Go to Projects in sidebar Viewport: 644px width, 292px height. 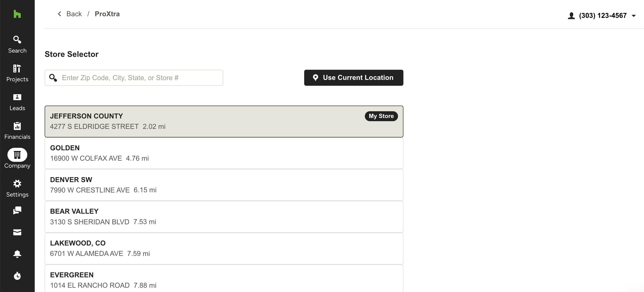[x=17, y=73]
